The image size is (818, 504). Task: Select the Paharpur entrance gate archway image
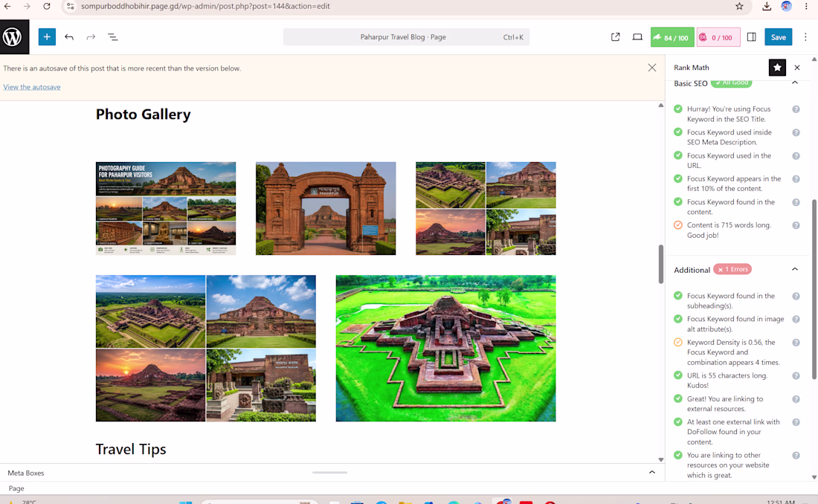[x=326, y=208]
